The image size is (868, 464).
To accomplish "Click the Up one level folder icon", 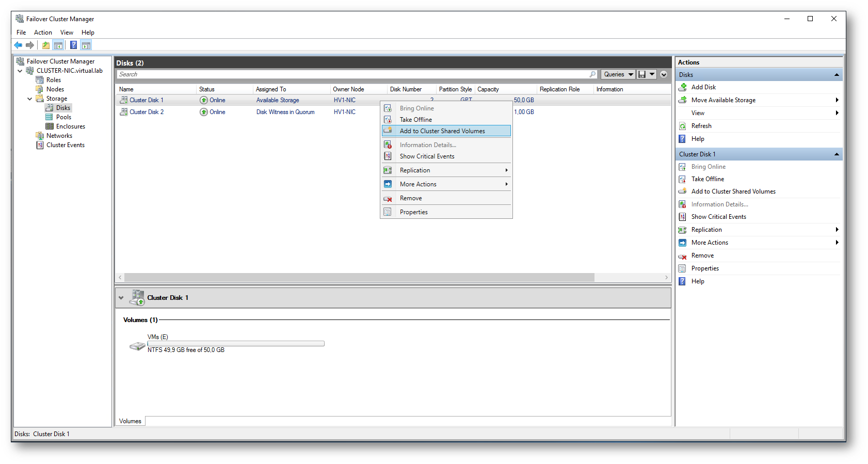I will pos(46,45).
